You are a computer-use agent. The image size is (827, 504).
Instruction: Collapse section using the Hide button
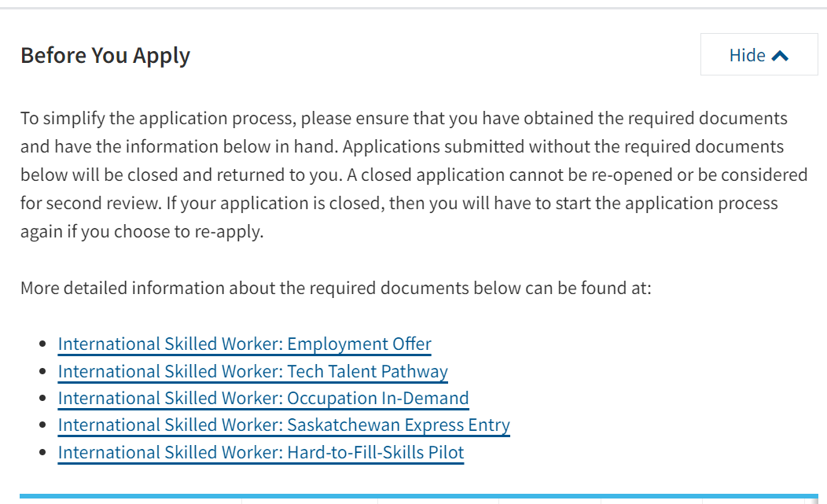click(x=759, y=54)
